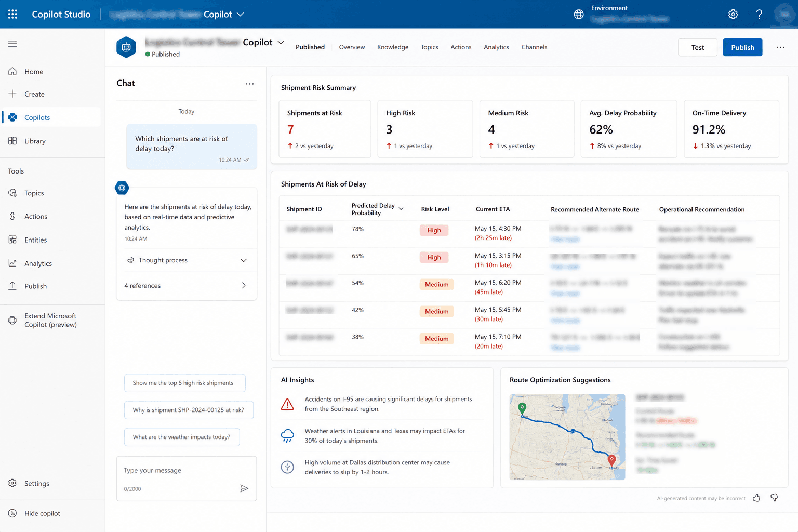Screen dimensions: 798x532
Task: Expand the copilot name chevron in header
Action: pyautogui.click(x=281, y=42)
